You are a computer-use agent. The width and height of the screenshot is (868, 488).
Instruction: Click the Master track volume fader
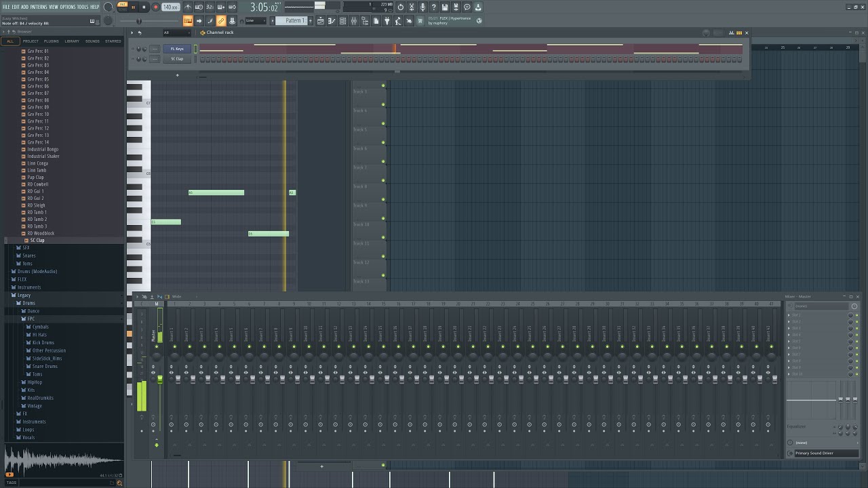(x=160, y=380)
